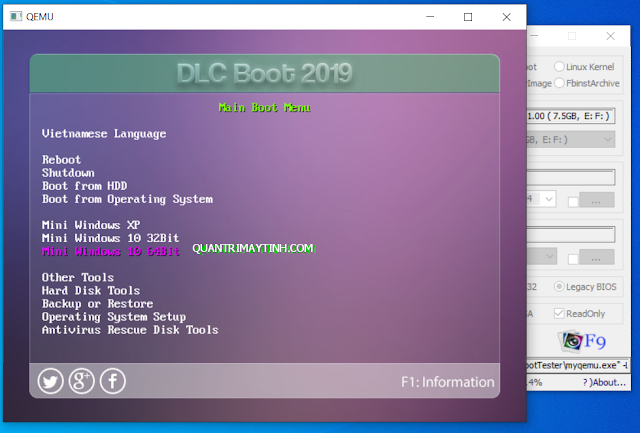Open the Facebook icon link
640x433 pixels.
(112, 380)
